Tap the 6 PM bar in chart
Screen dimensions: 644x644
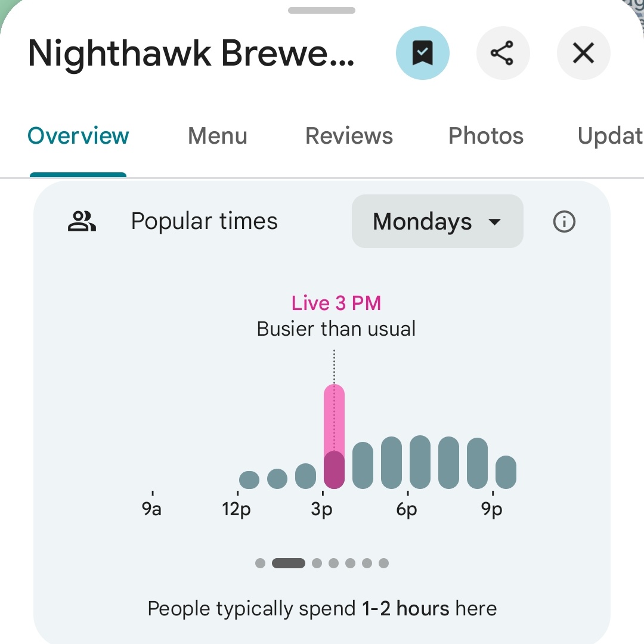420,462
